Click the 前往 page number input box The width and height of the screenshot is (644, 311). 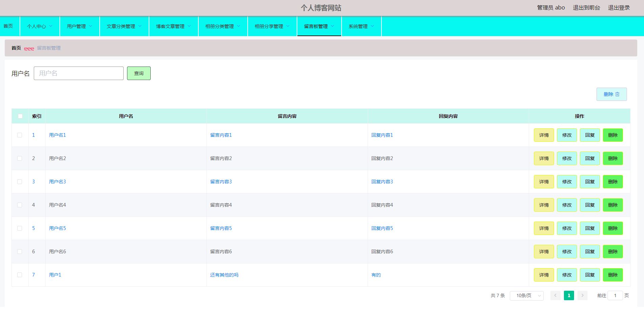[615, 295]
